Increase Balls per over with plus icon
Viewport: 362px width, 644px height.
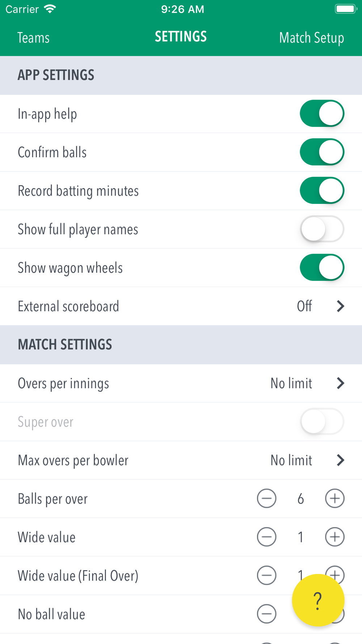[334, 498]
